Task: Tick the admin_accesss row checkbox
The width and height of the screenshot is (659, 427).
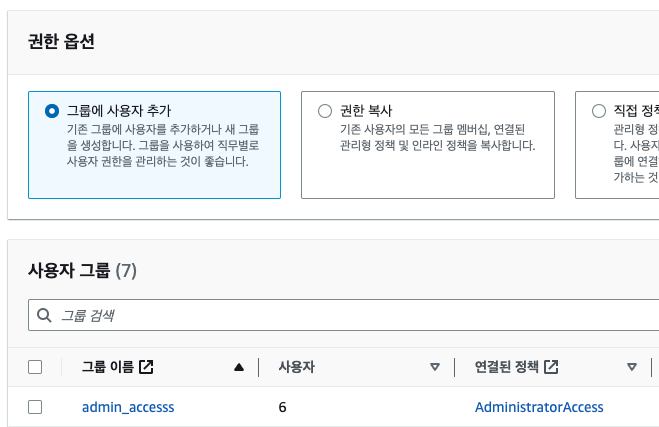Action: [35, 407]
